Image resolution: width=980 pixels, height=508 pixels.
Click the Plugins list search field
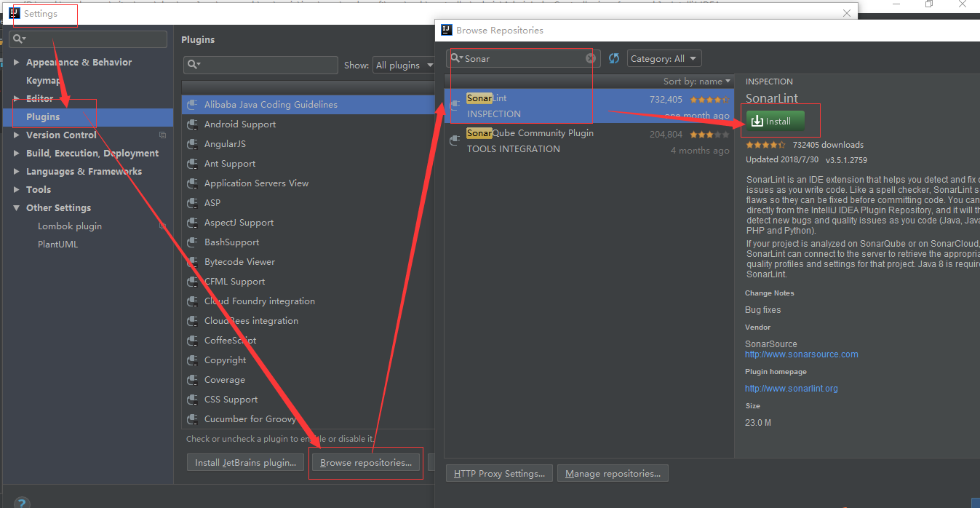[x=260, y=65]
